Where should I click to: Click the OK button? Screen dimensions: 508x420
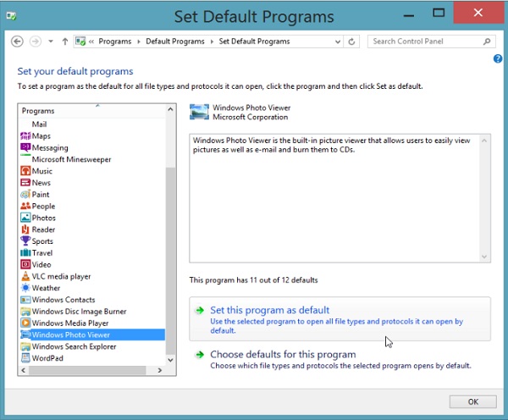[x=472, y=402]
